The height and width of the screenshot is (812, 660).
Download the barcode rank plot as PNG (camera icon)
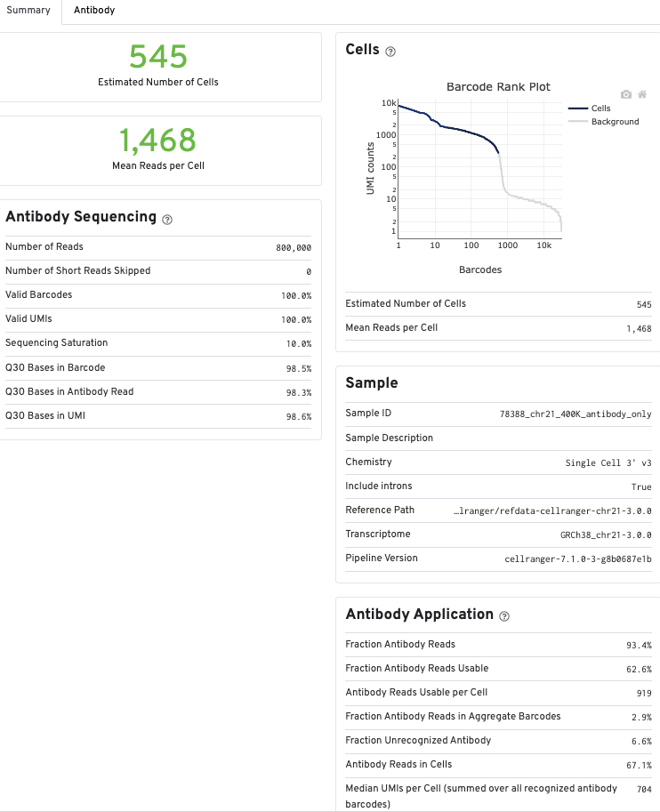coord(626,94)
